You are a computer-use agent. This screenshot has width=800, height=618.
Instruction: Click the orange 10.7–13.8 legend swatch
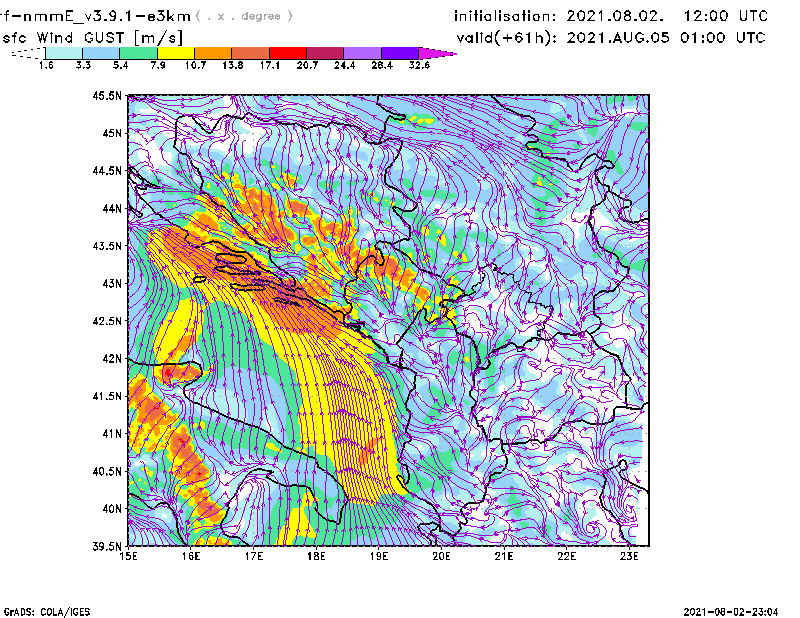click(x=213, y=53)
